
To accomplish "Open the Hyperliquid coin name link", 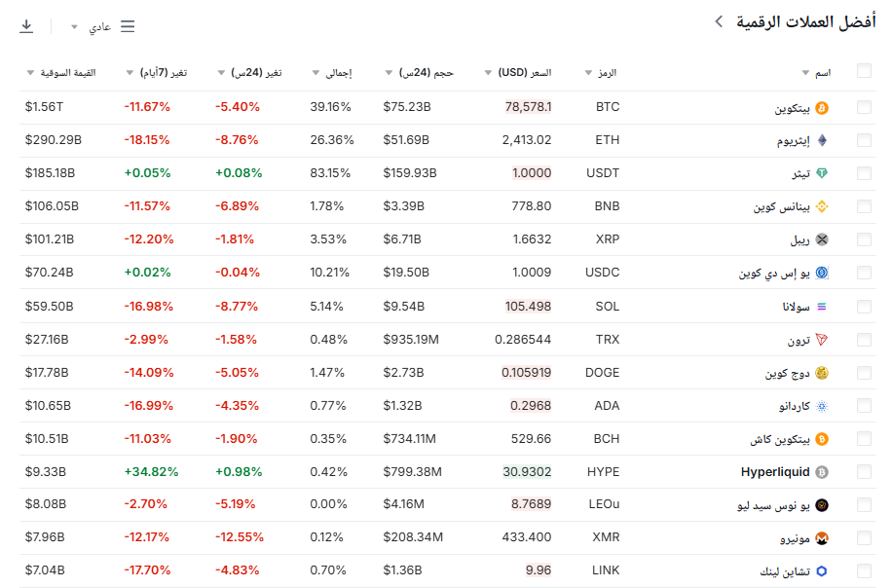I will 775,472.
